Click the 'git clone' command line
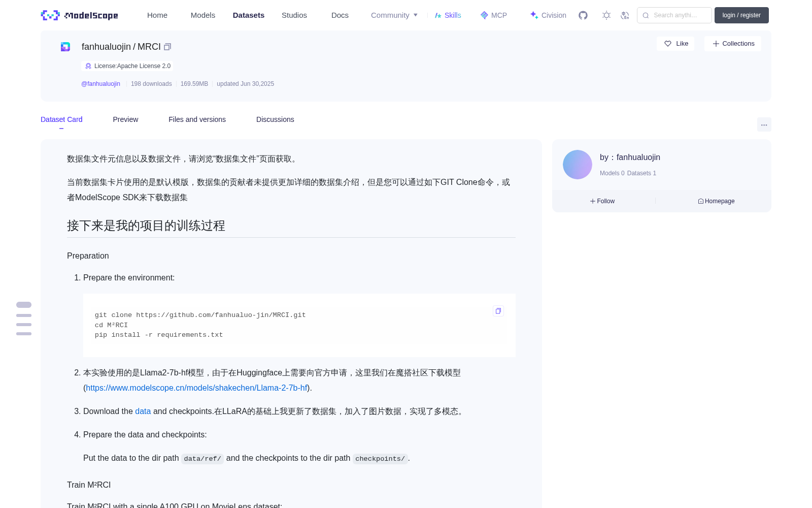 click(200, 315)
